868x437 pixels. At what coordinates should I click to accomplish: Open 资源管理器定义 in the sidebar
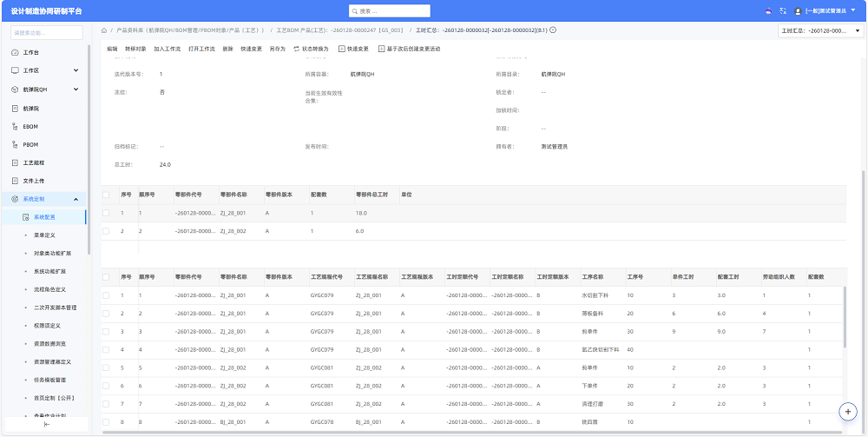[x=53, y=361]
